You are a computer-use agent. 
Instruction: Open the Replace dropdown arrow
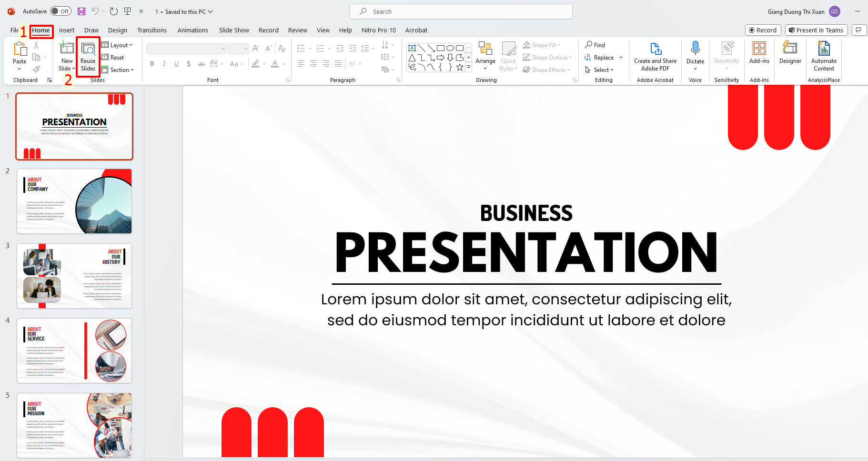pyautogui.click(x=621, y=58)
